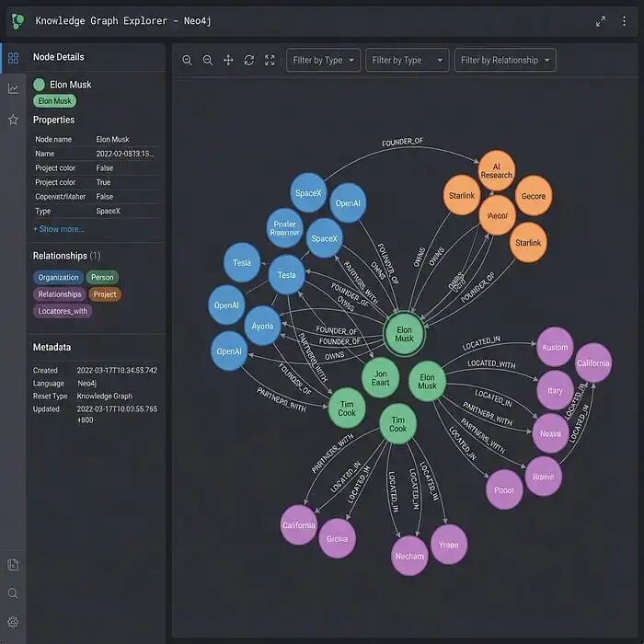This screenshot has height=644, width=644.
Task: Click the Neo4j app logo icon
Action: pos(17,21)
